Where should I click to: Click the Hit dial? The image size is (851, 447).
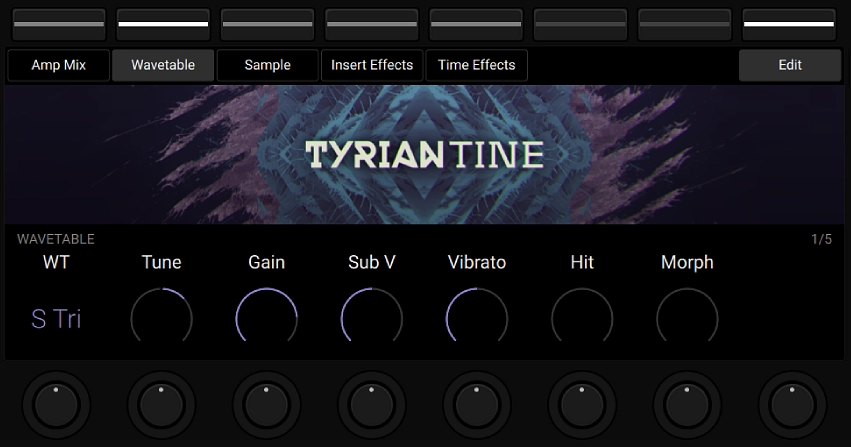(x=582, y=316)
